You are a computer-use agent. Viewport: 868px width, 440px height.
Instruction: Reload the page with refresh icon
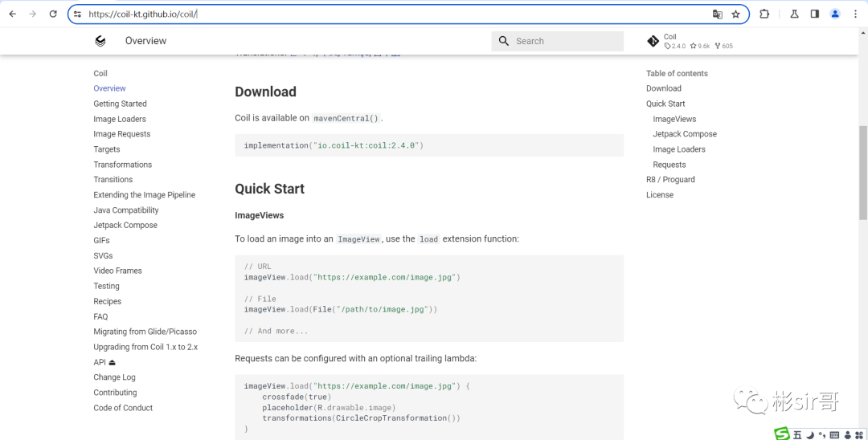point(53,14)
